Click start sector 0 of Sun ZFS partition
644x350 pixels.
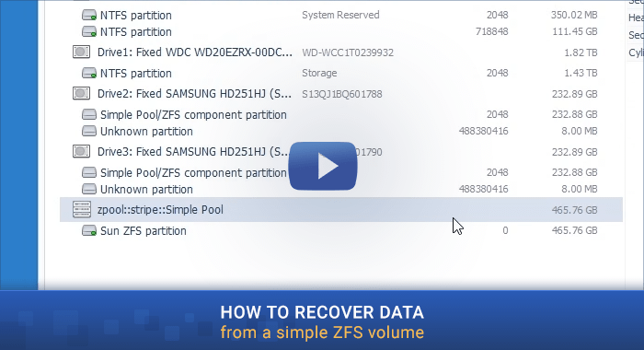tap(505, 231)
